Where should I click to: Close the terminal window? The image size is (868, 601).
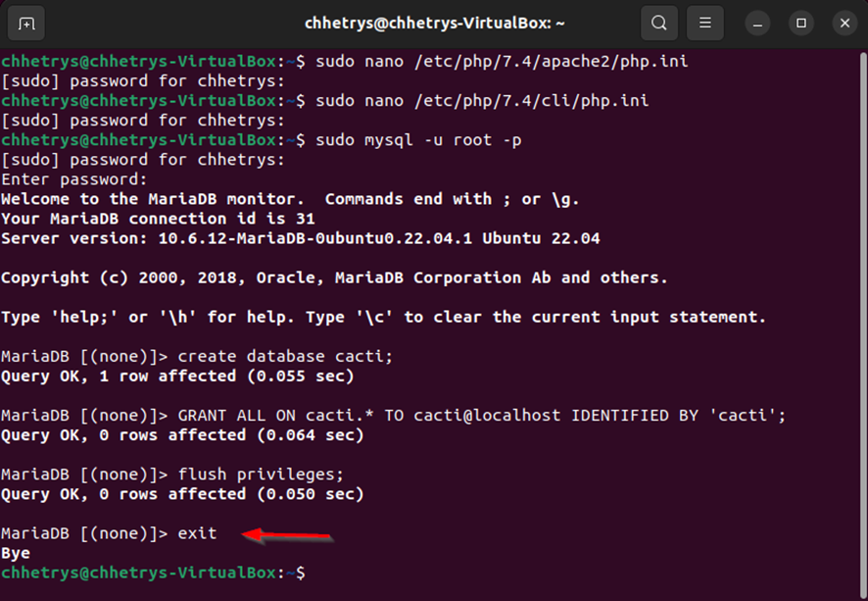click(x=844, y=24)
